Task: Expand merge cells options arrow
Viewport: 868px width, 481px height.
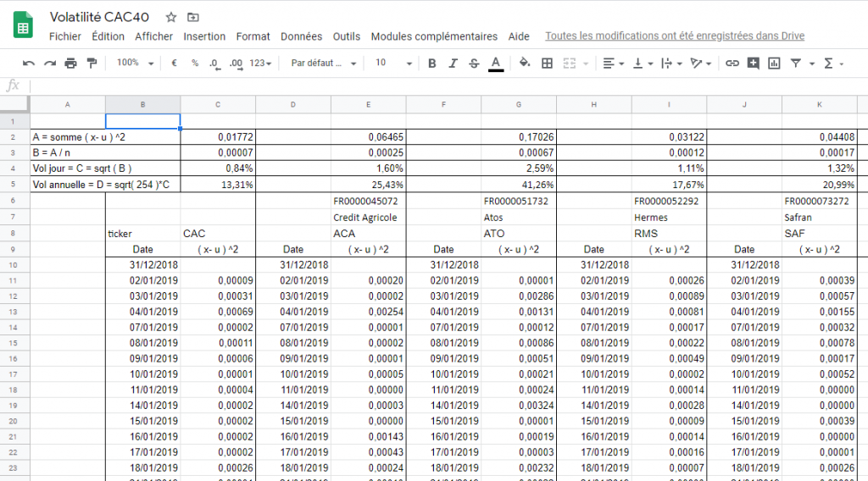Action: (586, 64)
